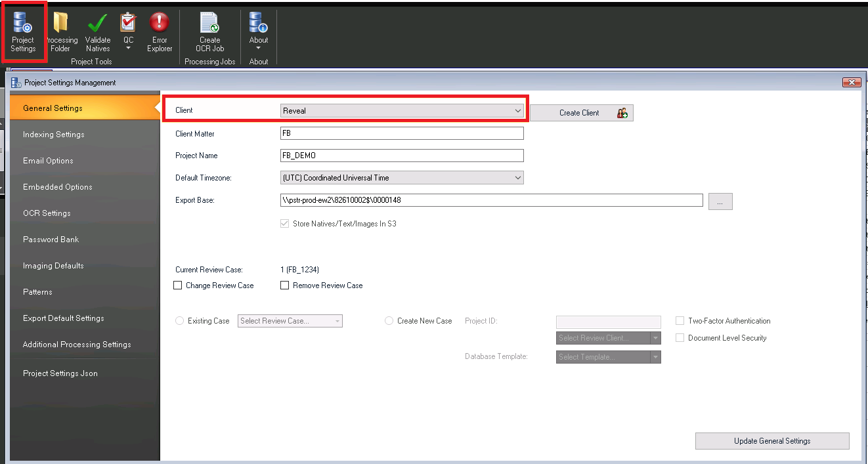This screenshot has height=464, width=868.
Task: Enable Two-Factor Authentication checkbox
Action: (680, 321)
